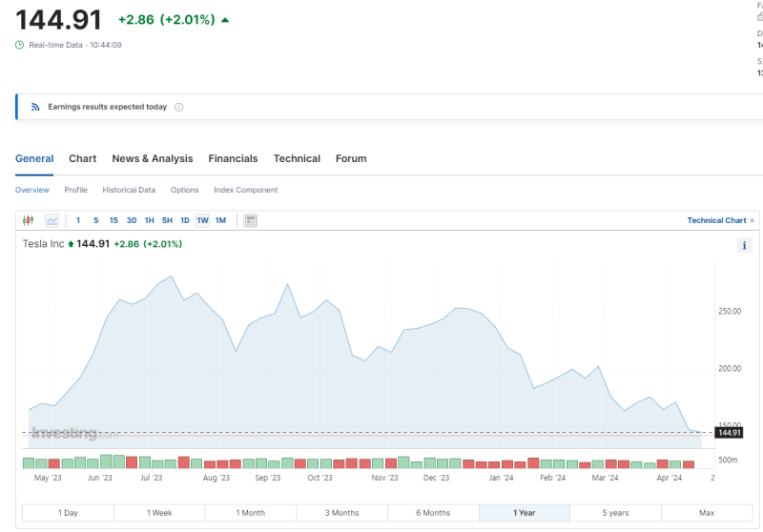
Task: Open the Technical tab
Action: pos(297,158)
